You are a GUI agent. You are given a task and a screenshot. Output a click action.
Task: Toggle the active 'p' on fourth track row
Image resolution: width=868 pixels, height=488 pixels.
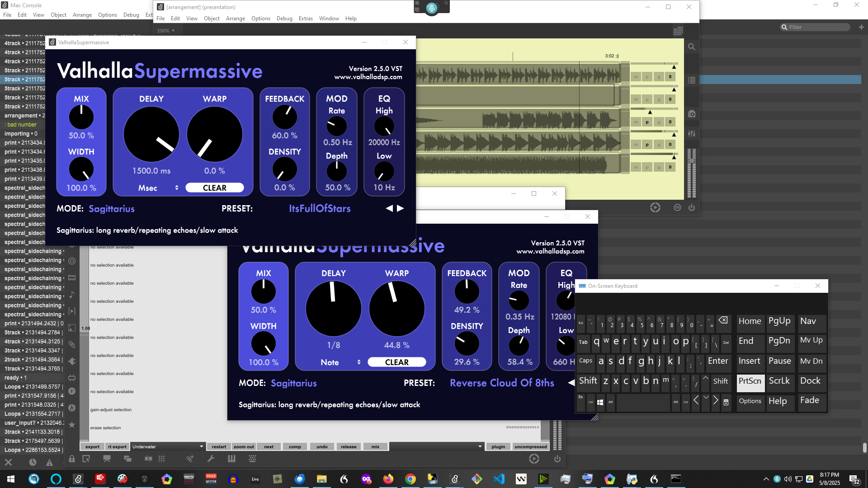click(647, 145)
